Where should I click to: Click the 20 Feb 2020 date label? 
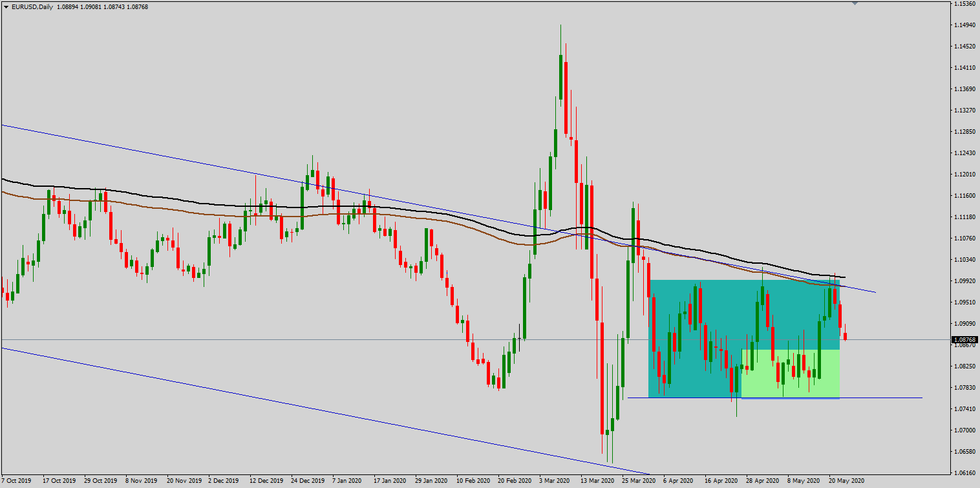pos(513,482)
